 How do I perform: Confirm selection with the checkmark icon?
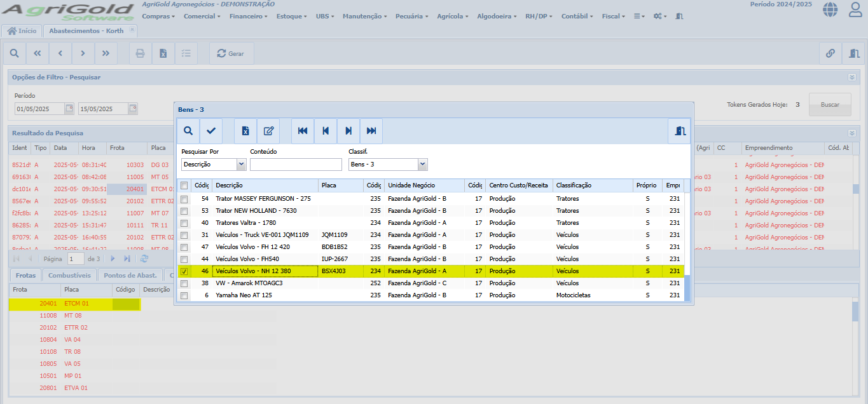(211, 131)
